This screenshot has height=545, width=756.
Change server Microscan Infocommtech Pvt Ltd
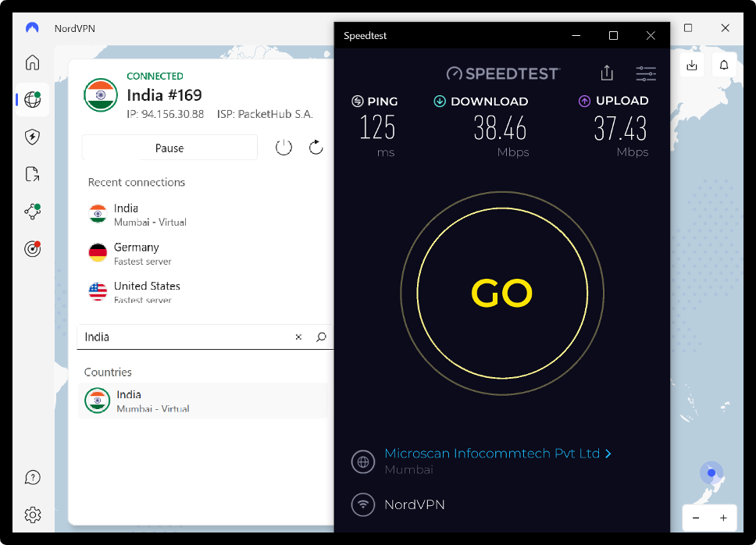click(498, 454)
